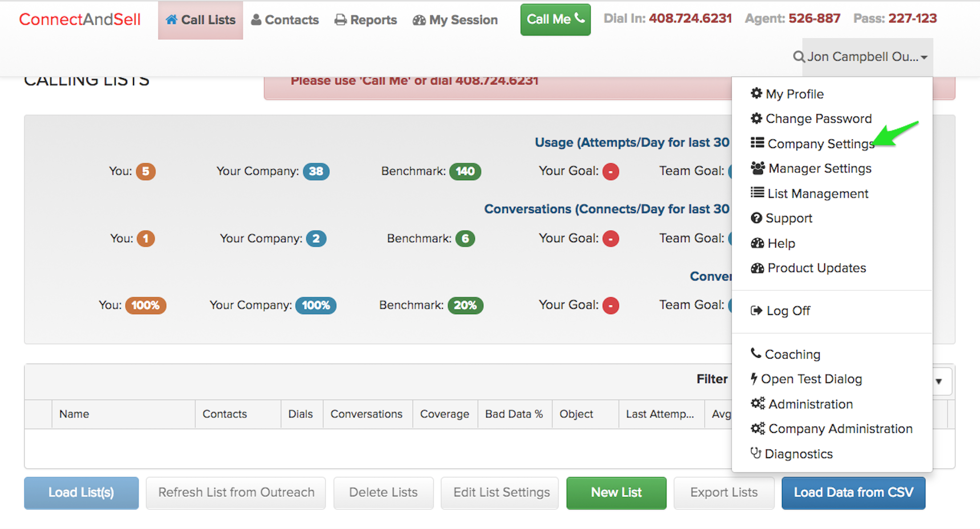
Task: Expand the Filter dropdown arrow
Action: (x=939, y=381)
